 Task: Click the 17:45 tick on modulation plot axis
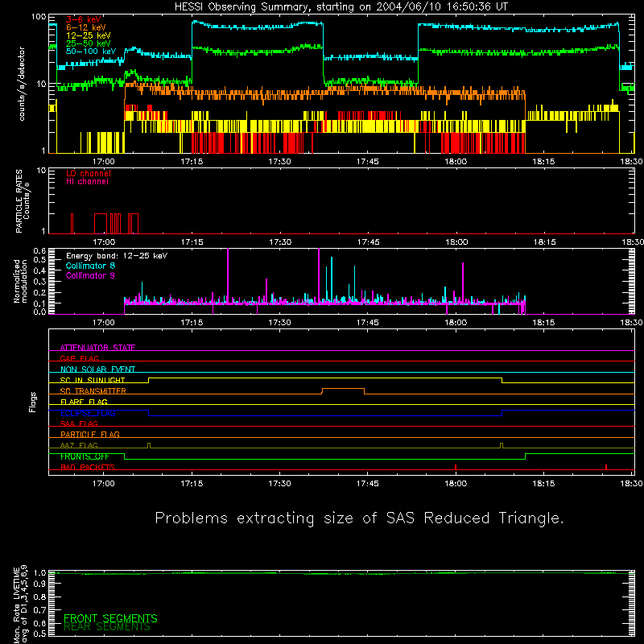(368, 323)
